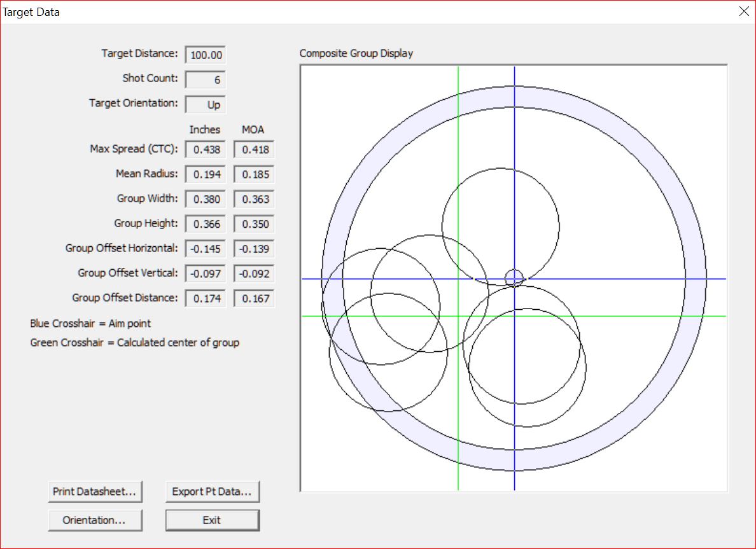
Task: Click Group Offset Horizontal inches field -0.145
Action: pos(206,249)
